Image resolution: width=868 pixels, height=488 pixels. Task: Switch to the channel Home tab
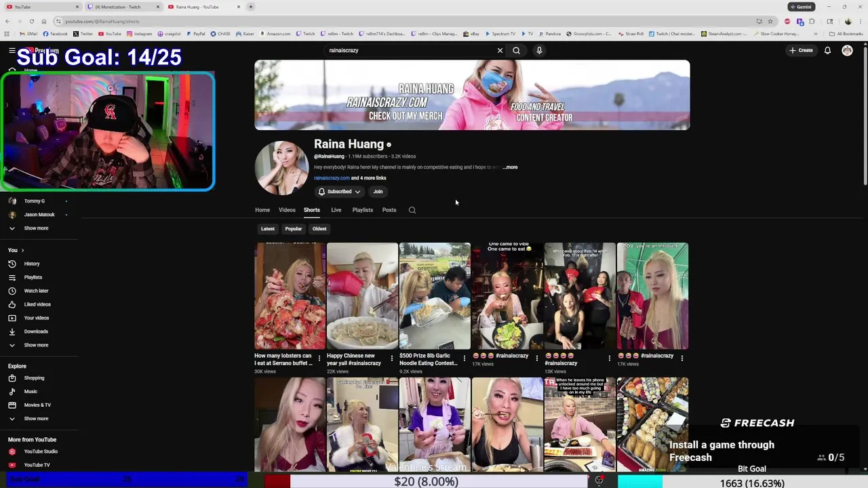(262, 210)
